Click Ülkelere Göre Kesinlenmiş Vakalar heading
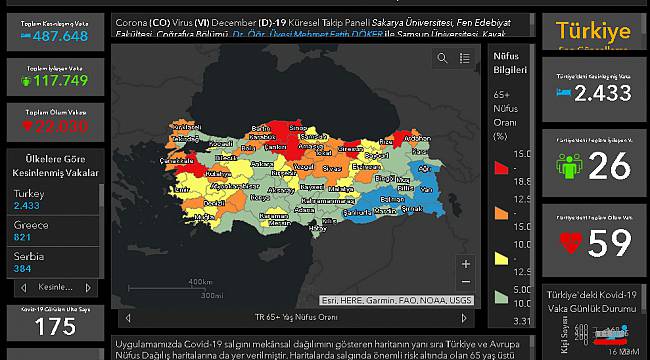The width and height of the screenshot is (650, 360). tap(56, 166)
